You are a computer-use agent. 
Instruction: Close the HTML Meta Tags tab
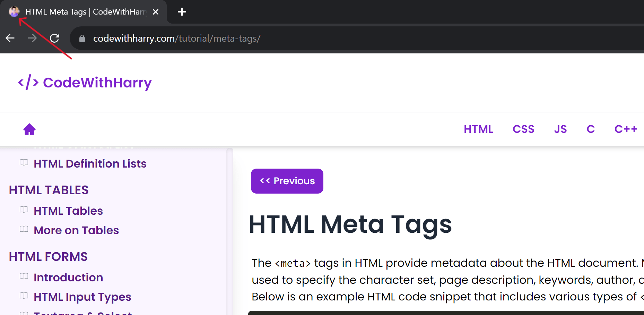click(x=156, y=12)
